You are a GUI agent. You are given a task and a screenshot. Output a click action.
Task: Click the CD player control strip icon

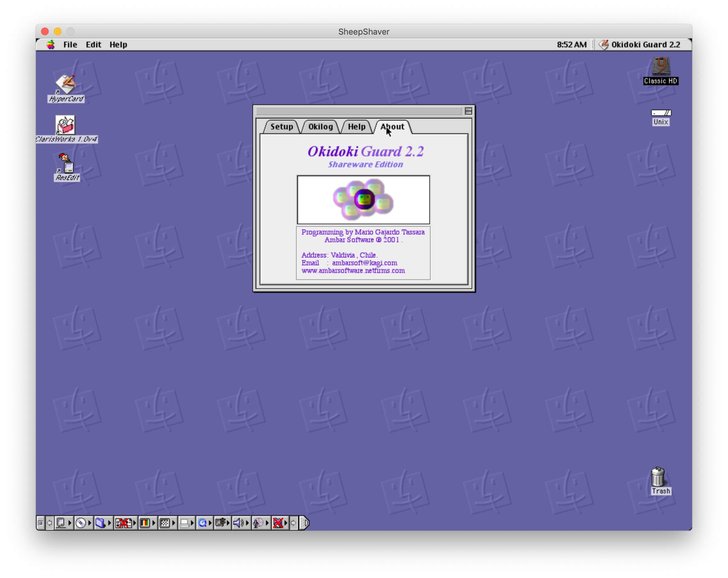80,523
